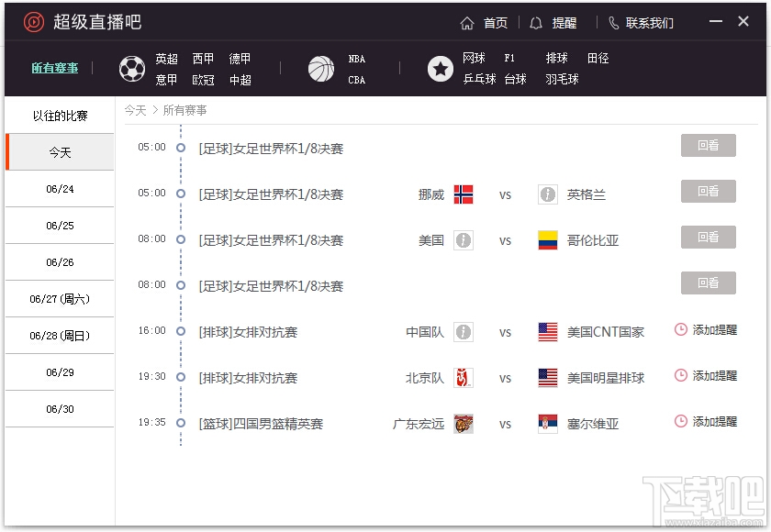Click the US flag beside 美国明星排球
771x532 pixels.
point(547,378)
